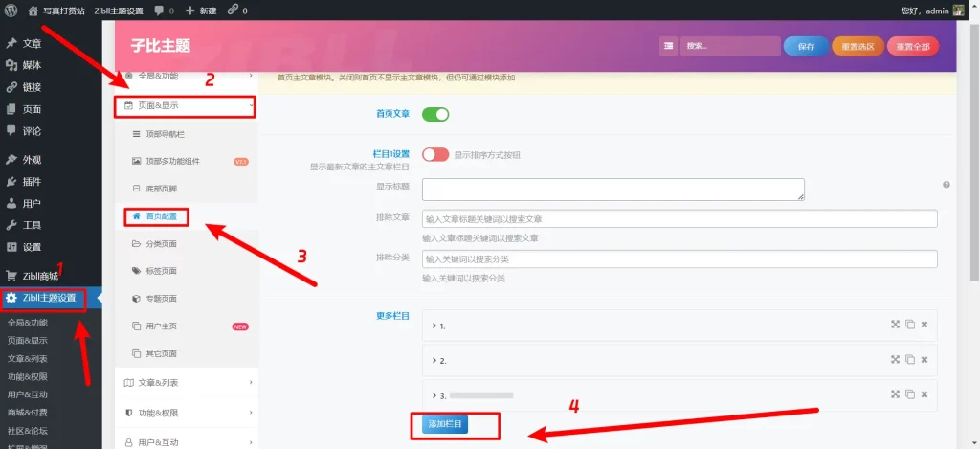The image size is (980, 449).
Task: Click the orange 重置选区 button
Action: coord(857,46)
